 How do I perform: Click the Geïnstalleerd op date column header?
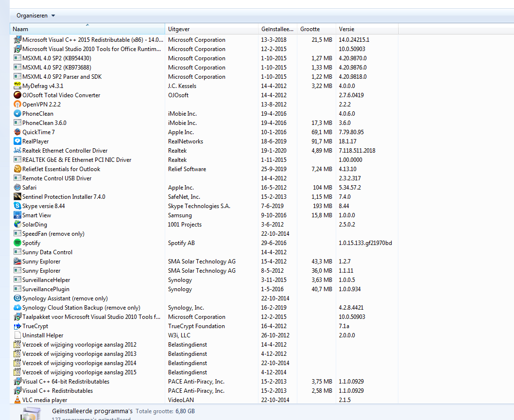(277, 29)
